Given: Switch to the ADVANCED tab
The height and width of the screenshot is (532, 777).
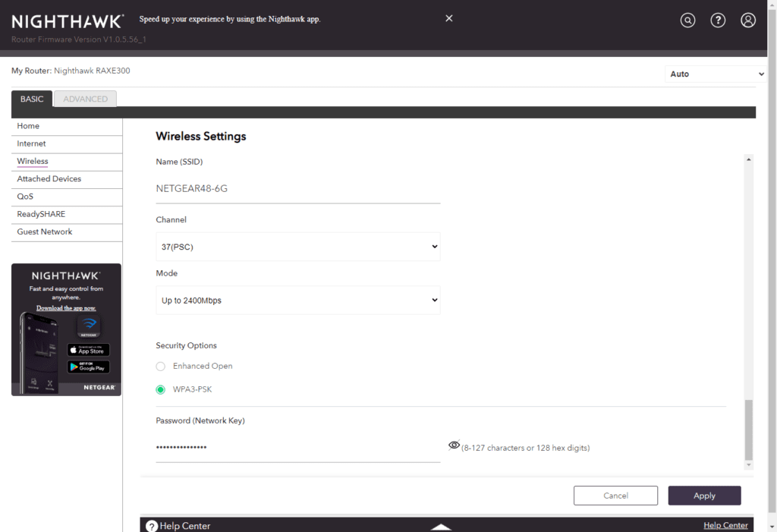Looking at the screenshot, I should point(85,99).
